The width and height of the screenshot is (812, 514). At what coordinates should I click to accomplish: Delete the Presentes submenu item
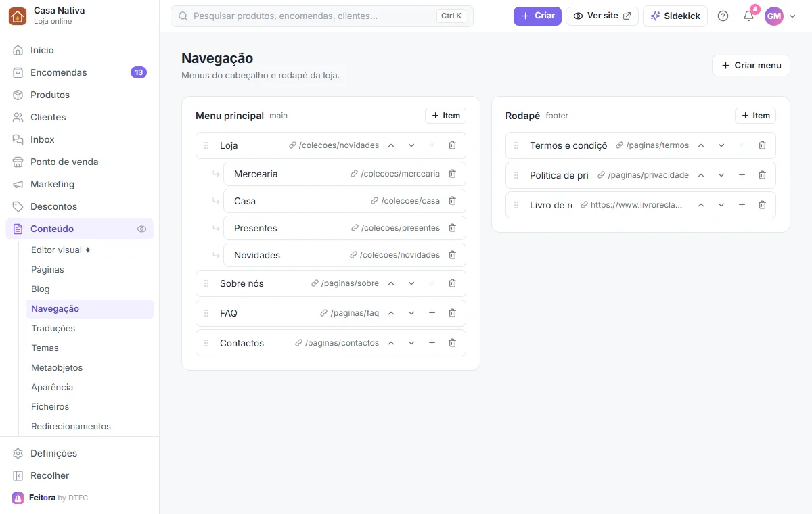coord(452,228)
